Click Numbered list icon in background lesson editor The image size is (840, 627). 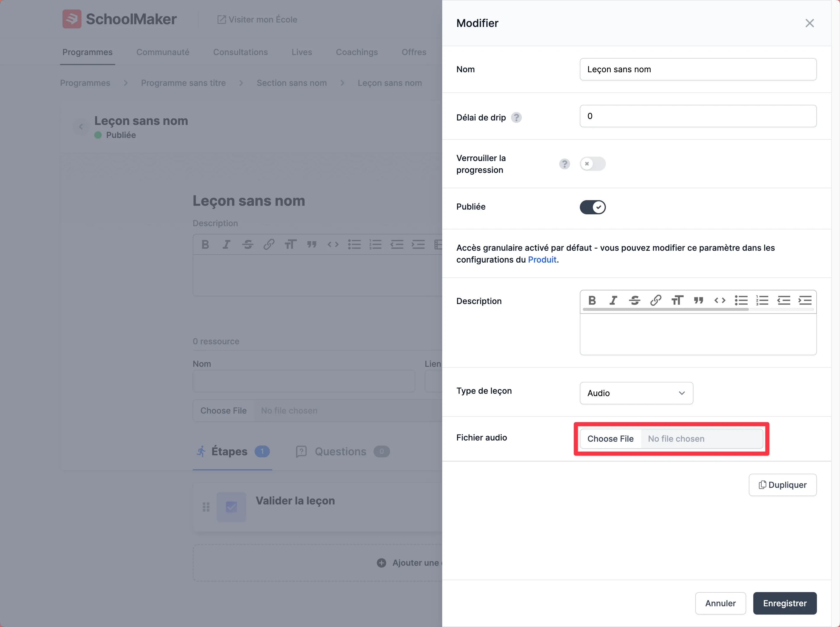[x=376, y=245]
